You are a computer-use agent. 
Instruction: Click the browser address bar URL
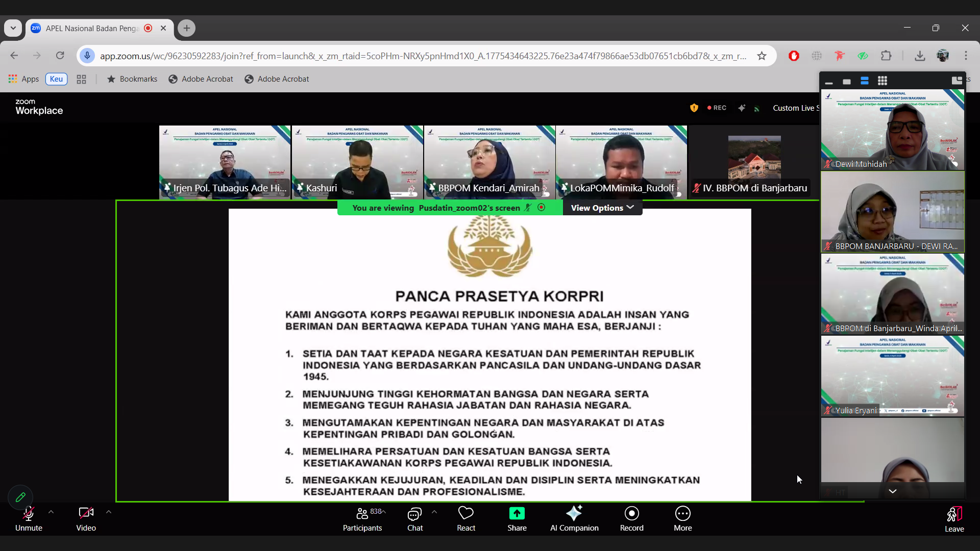tap(423, 56)
